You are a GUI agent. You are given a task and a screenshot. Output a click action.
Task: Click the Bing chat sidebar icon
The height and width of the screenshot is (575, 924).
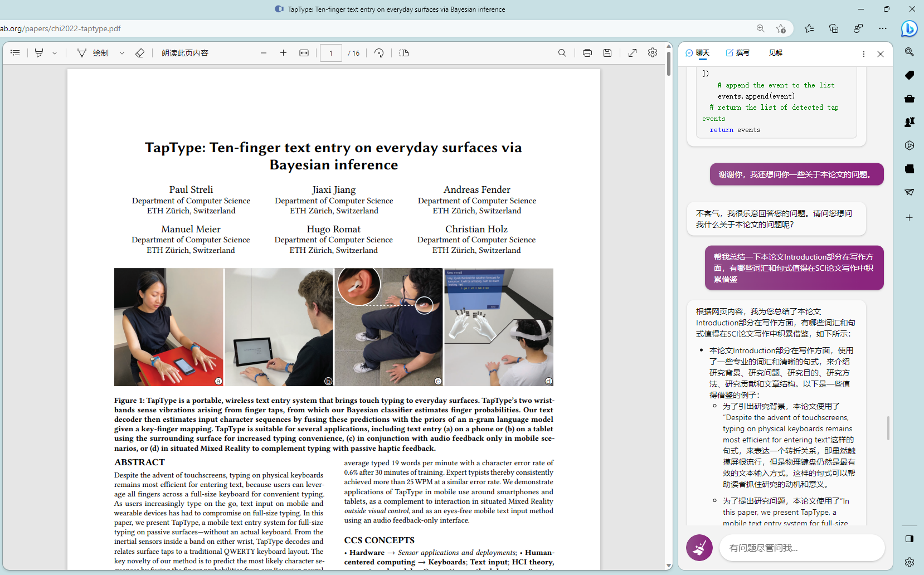[x=909, y=28]
